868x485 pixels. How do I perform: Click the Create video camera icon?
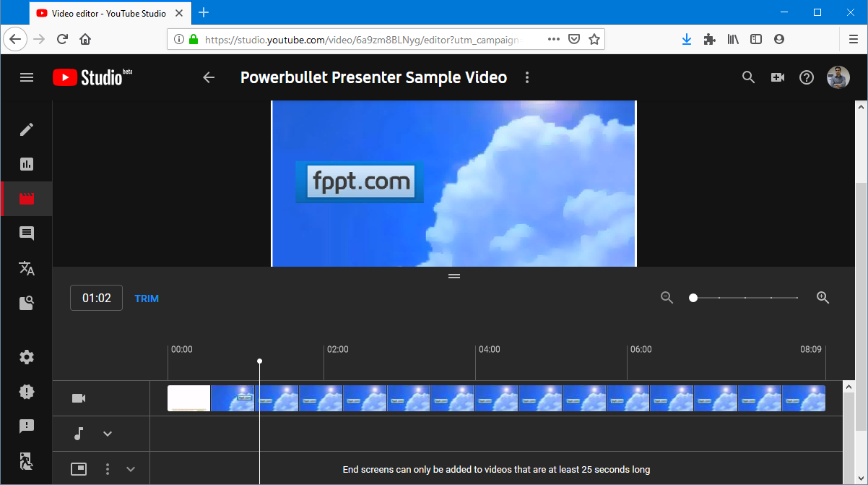(778, 77)
